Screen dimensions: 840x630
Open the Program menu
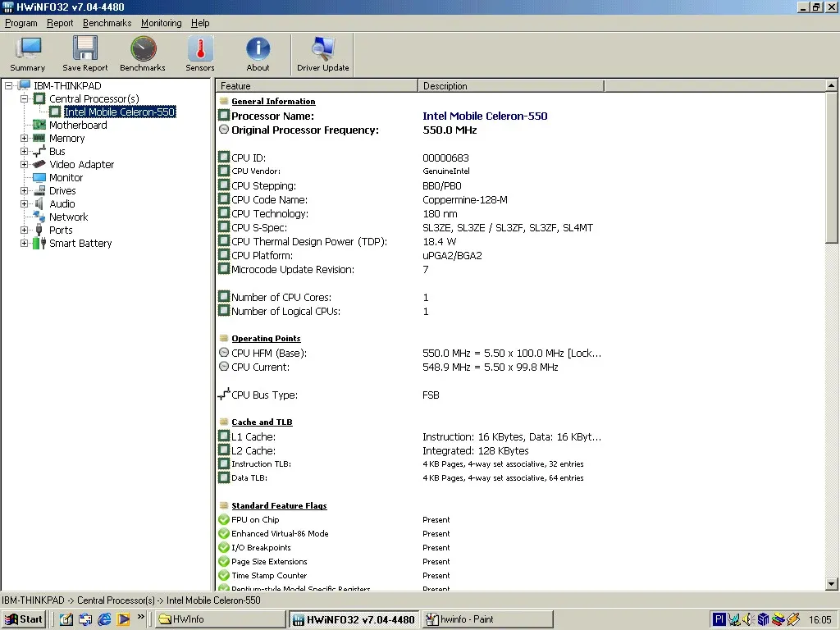(21, 23)
